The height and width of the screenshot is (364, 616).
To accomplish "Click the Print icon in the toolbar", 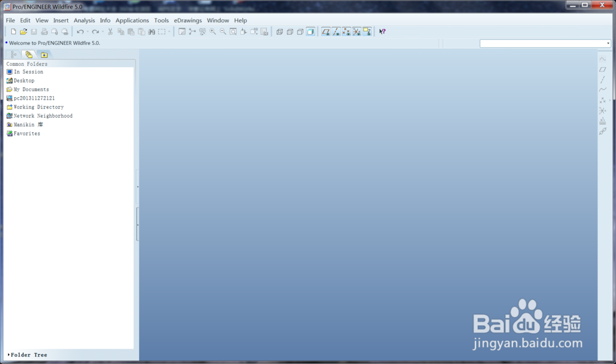I will (x=44, y=32).
